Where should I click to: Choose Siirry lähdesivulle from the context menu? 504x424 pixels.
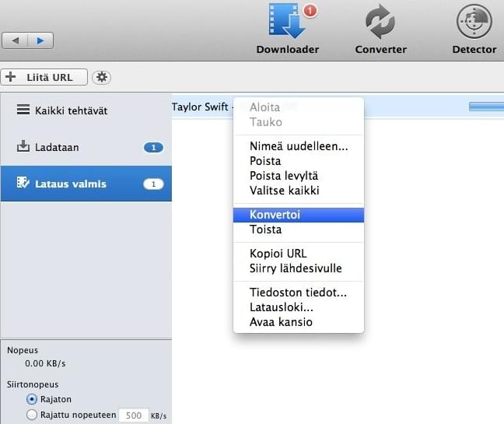(x=299, y=268)
